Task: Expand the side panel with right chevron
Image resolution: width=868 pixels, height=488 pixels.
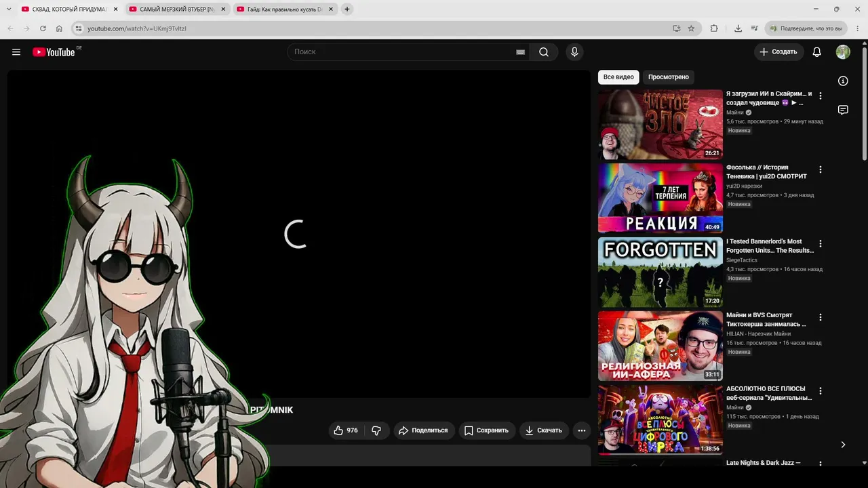Action: [x=843, y=445]
